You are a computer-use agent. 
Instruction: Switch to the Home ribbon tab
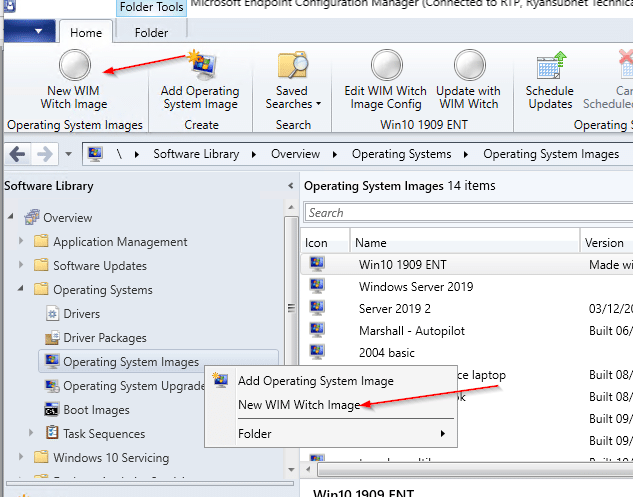point(86,32)
